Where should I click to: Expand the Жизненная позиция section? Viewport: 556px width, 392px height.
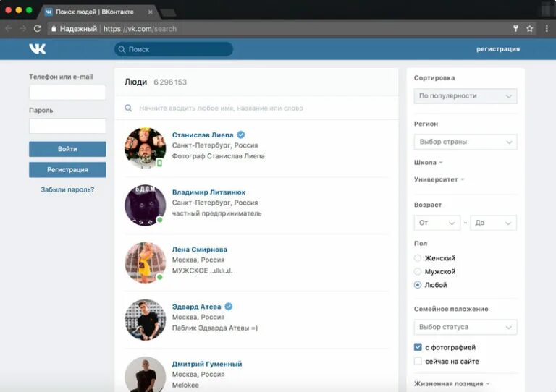tap(452, 384)
